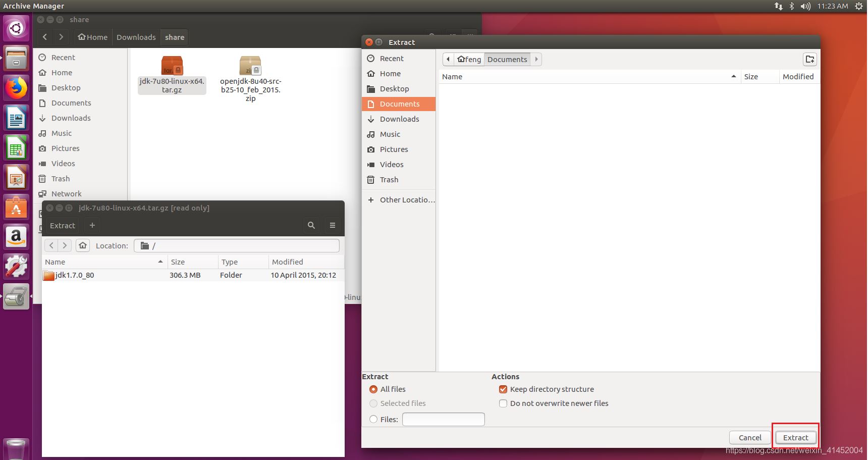The height and width of the screenshot is (460, 868).
Task: Open the archive window hamburger menu
Action: click(333, 226)
